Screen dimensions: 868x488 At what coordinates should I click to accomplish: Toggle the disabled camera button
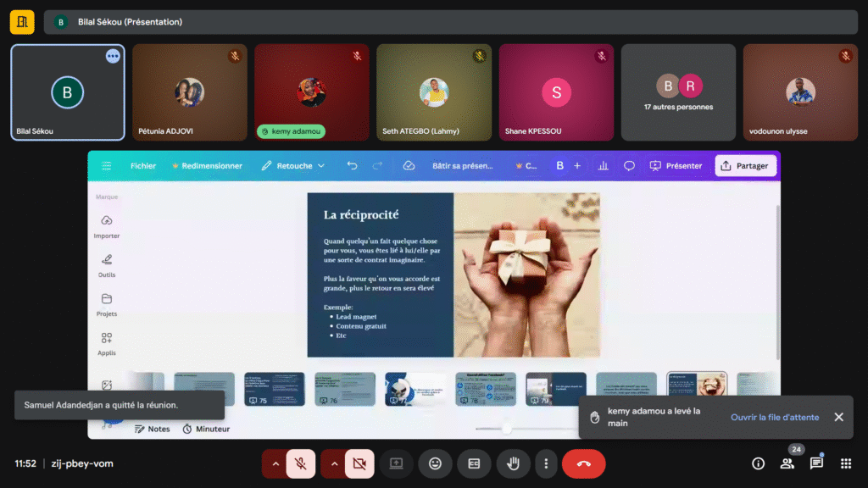tap(359, 463)
